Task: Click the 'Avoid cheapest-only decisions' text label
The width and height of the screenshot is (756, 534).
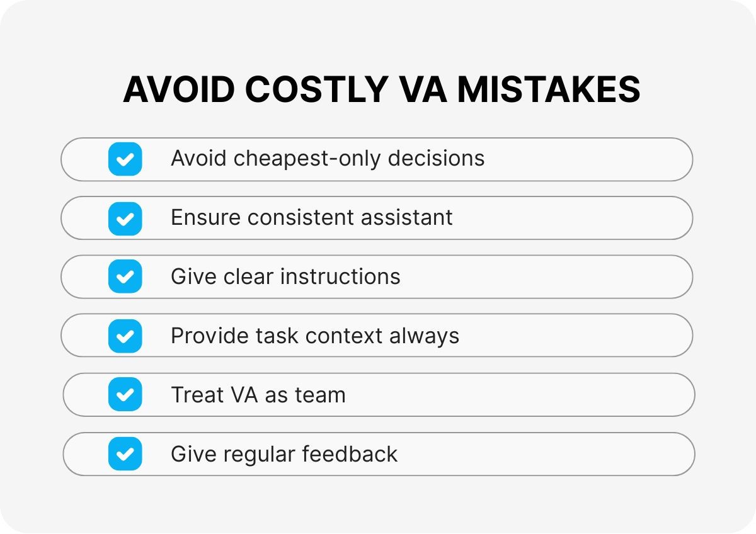Action: click(328, 158)
